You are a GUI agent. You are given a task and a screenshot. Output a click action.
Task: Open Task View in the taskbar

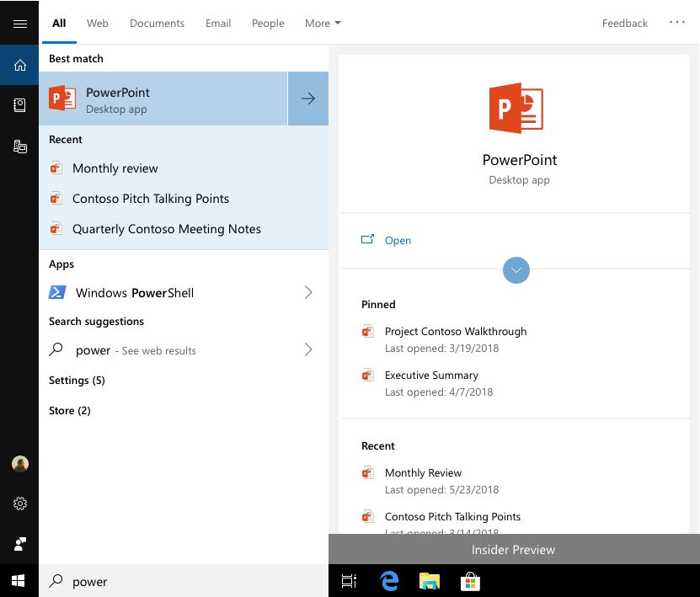pos(349,581)
